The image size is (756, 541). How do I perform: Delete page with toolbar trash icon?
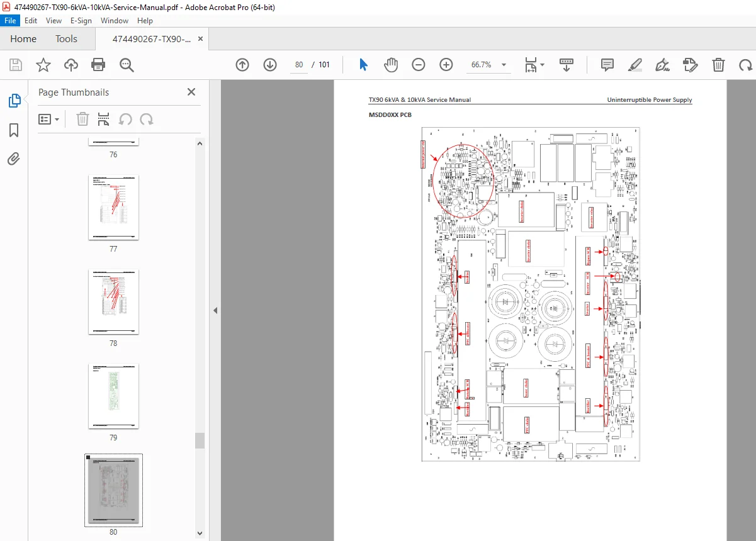(718, 65)
